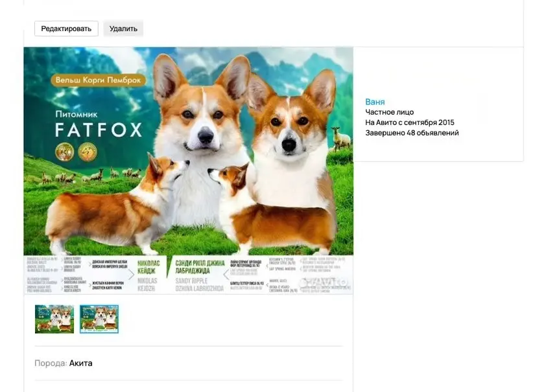Image resolution: width=546 pixels, height=392 pixels.
Task: Click the Удалить button to remove listing
Action: point(123,29)
